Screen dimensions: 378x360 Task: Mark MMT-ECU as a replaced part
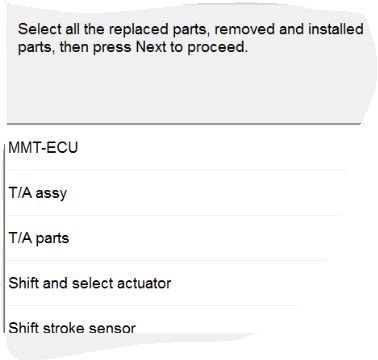click(43, 148)
